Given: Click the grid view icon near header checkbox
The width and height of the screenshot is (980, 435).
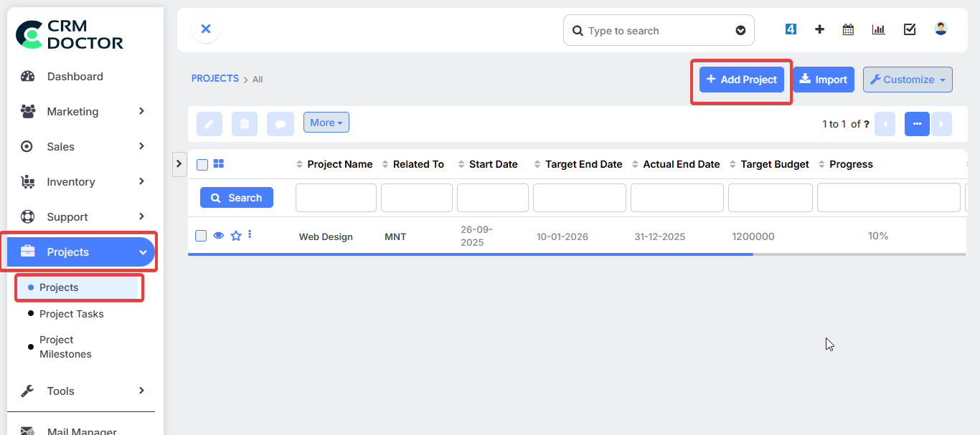Looking at the screenshot, I should (218, 163).
